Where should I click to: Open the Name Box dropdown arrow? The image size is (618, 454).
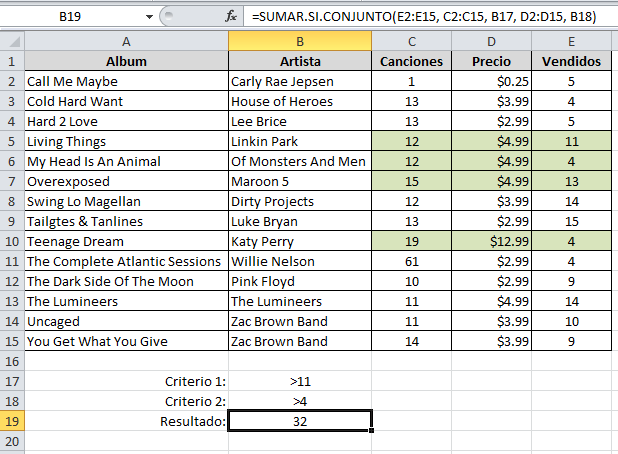tap(150, 16)
